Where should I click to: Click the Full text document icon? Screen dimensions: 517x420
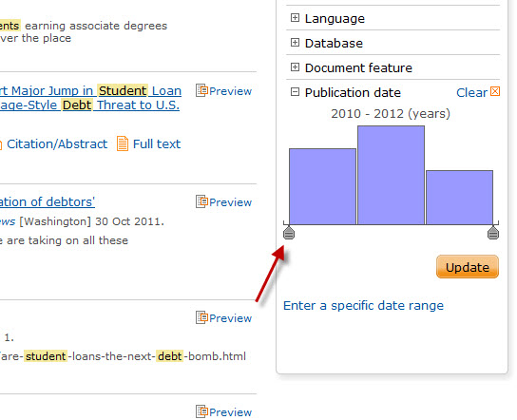123,143
